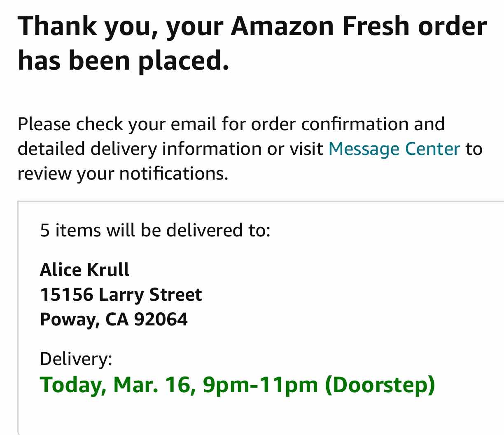Click the city line Poway, CA
Viewport: 504px width, 435px height.
click(84, 320)
